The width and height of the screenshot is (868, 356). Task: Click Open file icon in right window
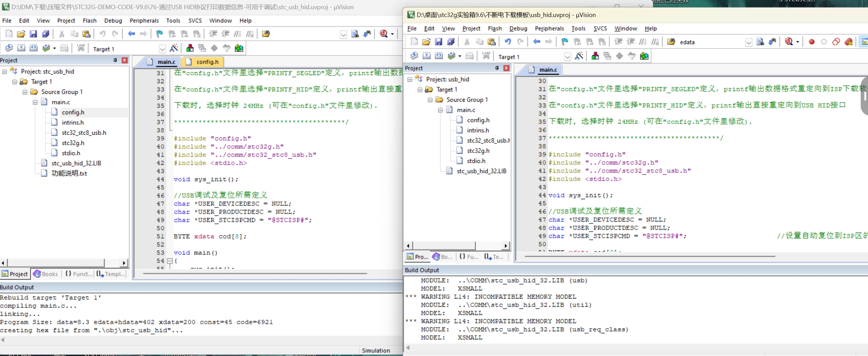point(426,41)
